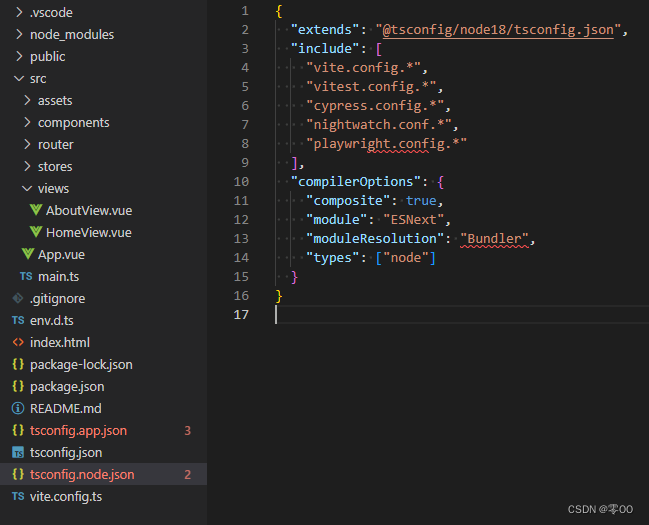Image resolution: width=649 pixels, height=525 pixels.
Task: Open AboutView.vue file
Action: (x=89, y=210)
